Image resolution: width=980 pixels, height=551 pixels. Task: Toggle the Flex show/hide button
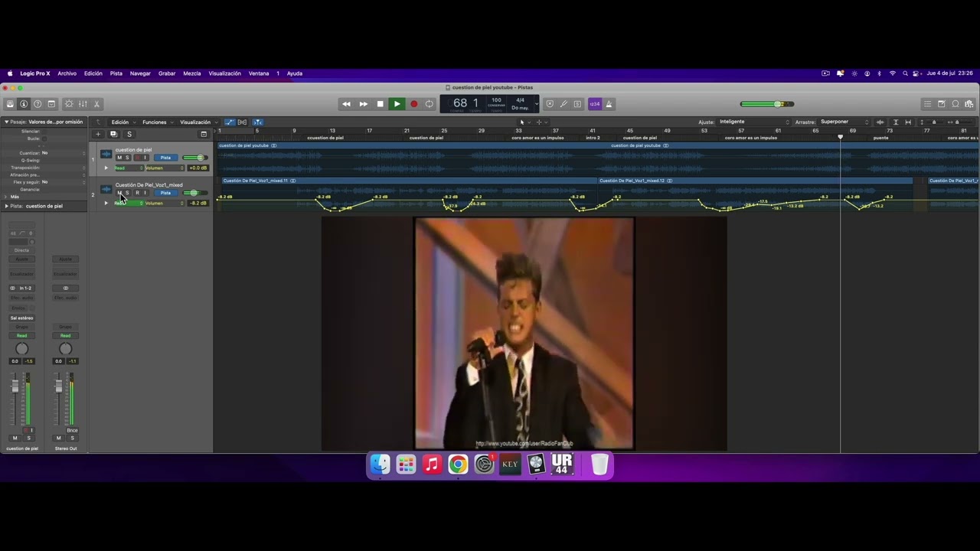pos(243,122)
